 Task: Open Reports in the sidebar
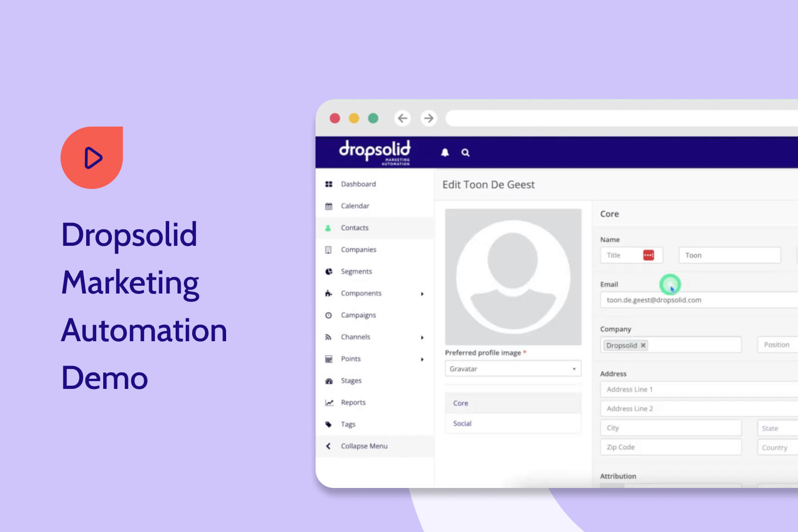pos(353,403)
